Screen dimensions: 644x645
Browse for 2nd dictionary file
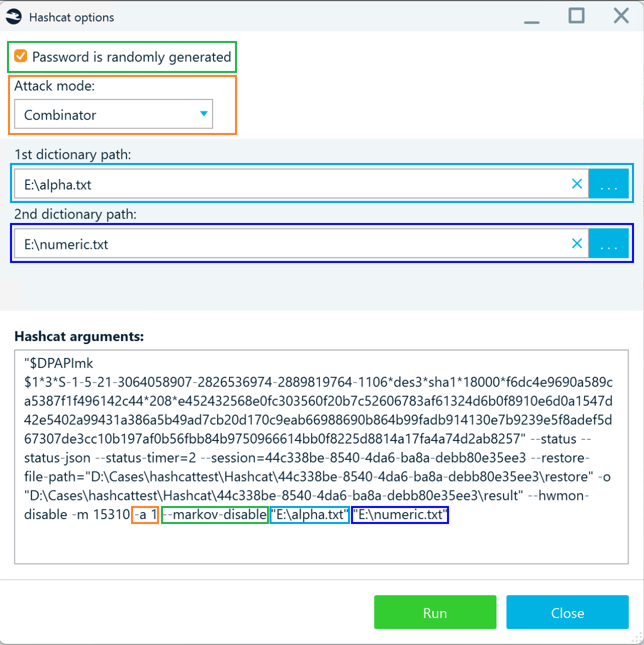(x=608, y=243)
